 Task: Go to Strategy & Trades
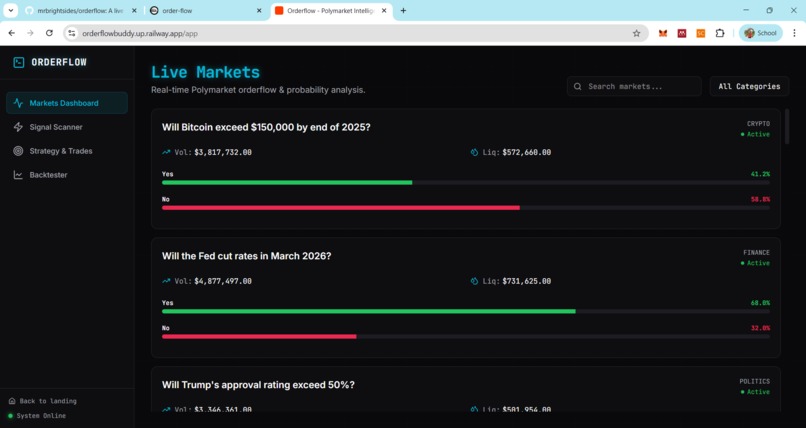(x=67, y=151)
